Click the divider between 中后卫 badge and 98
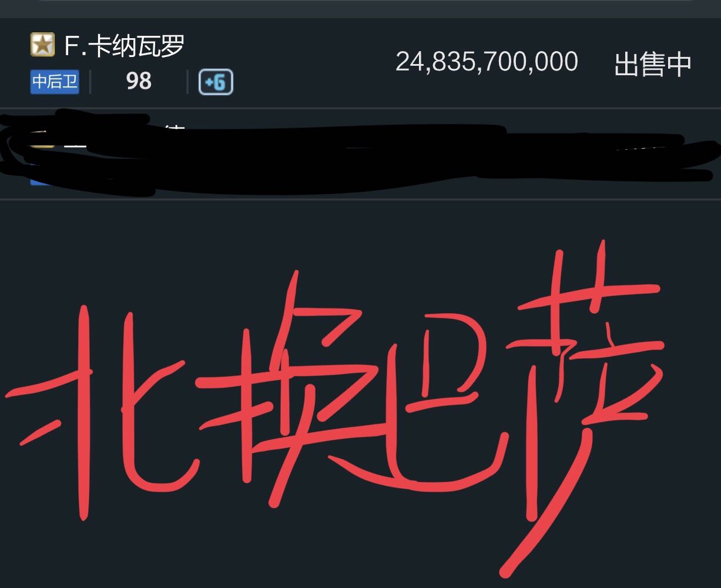This screenshot has height=588, width=721. click(90, 82)
